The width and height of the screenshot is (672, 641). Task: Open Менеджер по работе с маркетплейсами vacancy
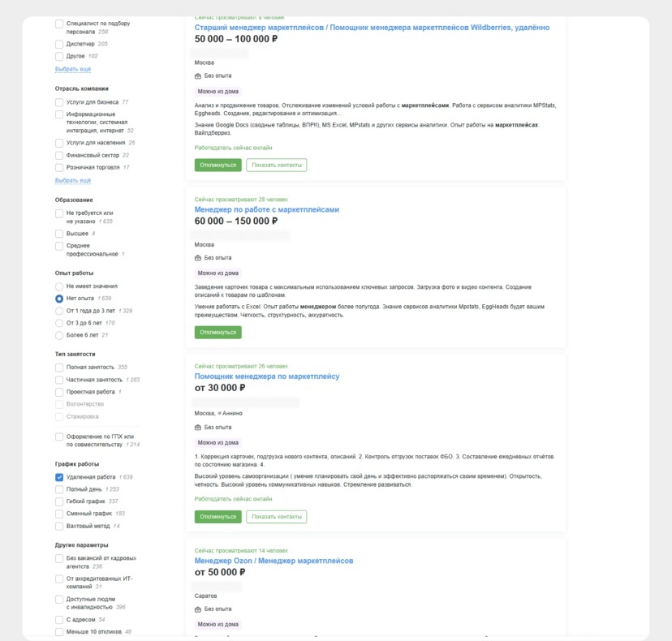point(266,209)
